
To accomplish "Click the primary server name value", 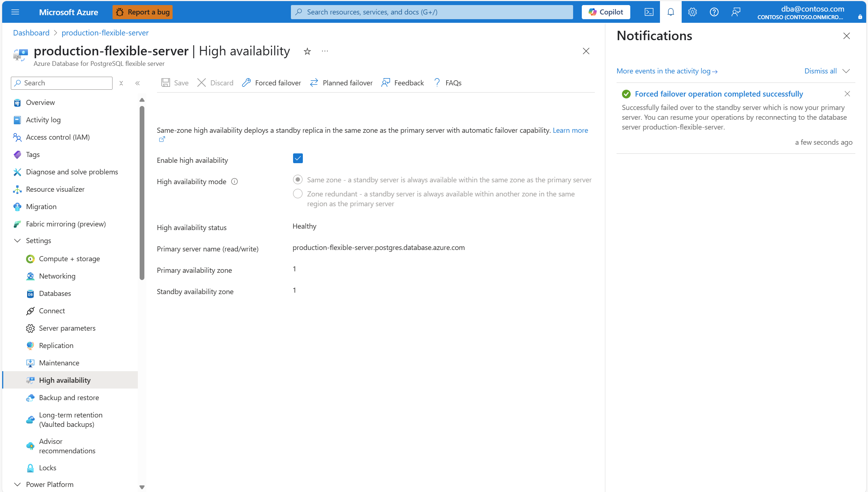I will coord(378,247).
